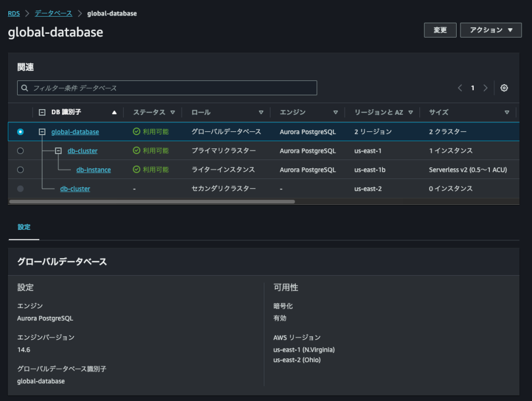The image size is (532, 401).
Task: Click us-east-1 (N.Virginia) region value
Action: (304, 350)
